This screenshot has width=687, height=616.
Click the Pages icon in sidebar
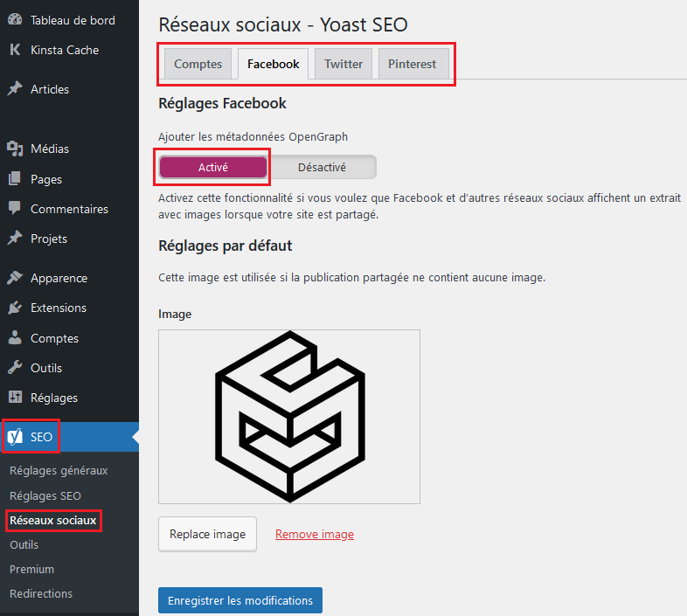(15, 179)
